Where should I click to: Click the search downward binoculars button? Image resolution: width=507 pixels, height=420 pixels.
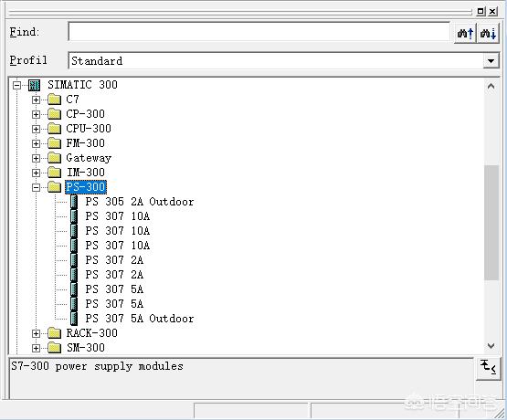click(x=488, y=33)
